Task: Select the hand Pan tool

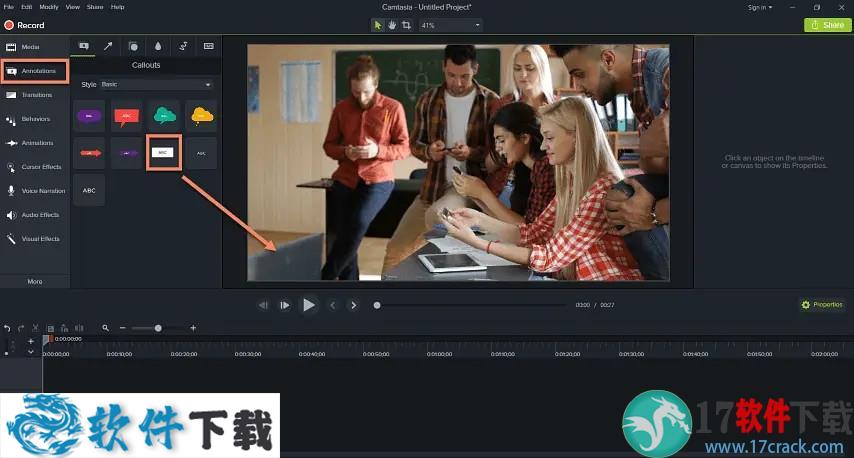Action: point(392,25)
